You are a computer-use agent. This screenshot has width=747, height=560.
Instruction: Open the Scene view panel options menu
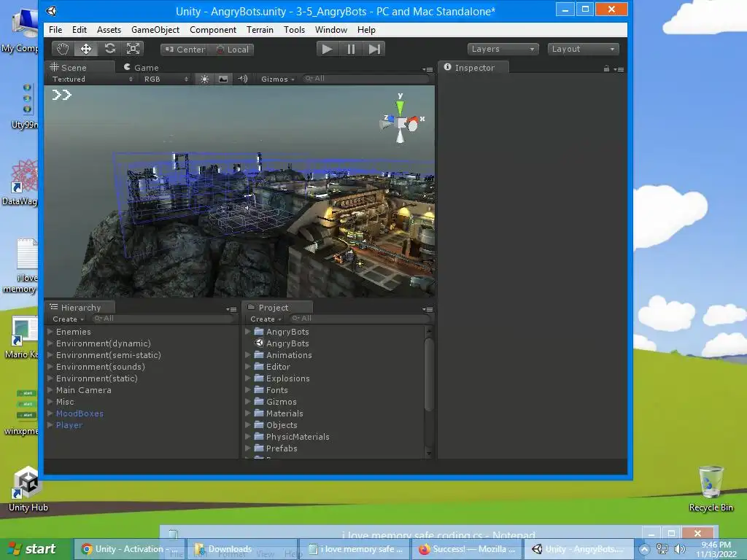427,69
